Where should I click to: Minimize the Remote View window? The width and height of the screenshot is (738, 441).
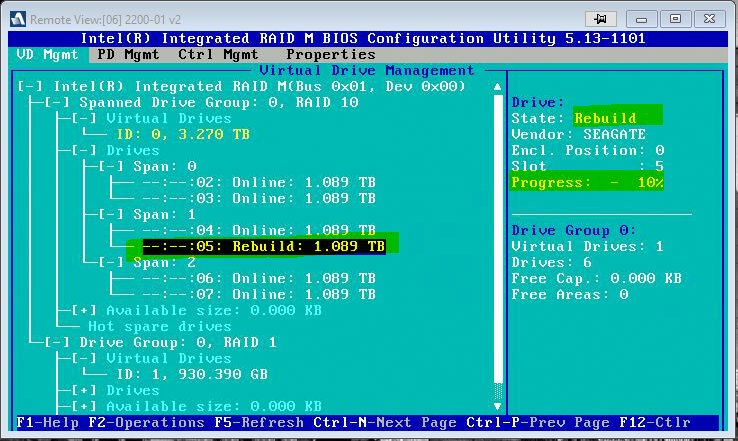(x=641, y=19)
